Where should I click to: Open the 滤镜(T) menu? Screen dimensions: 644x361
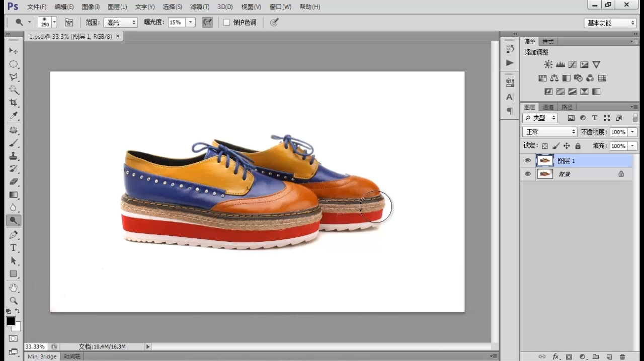click(x=200, y=7)
